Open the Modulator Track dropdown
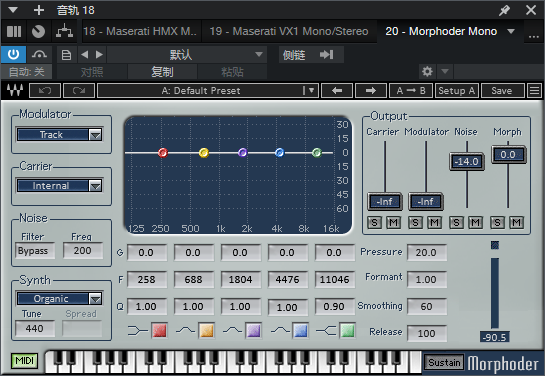The height and width of the screenshot is (376, 545). [x=59, y=134]
